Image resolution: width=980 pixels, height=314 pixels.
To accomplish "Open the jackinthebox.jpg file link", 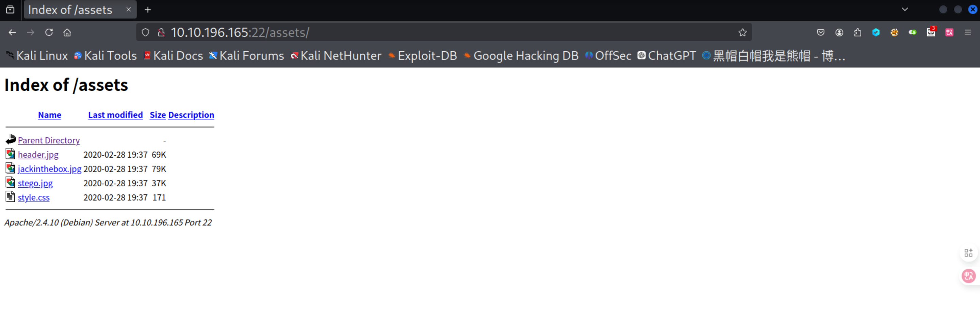I will (49, 169).
